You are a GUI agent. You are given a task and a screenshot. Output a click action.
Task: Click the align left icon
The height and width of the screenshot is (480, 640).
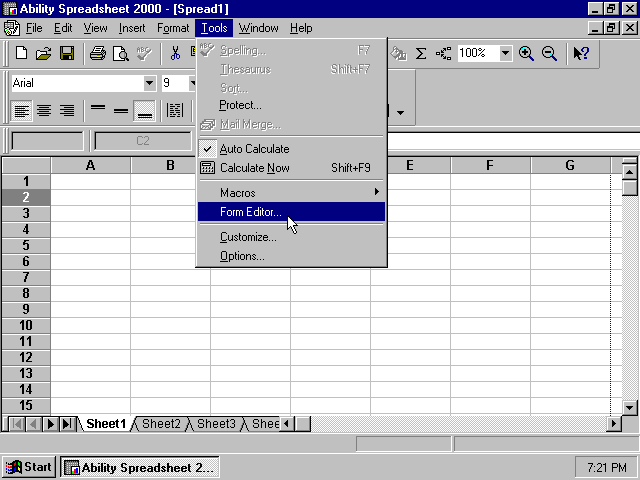click(x=22, y=110)
